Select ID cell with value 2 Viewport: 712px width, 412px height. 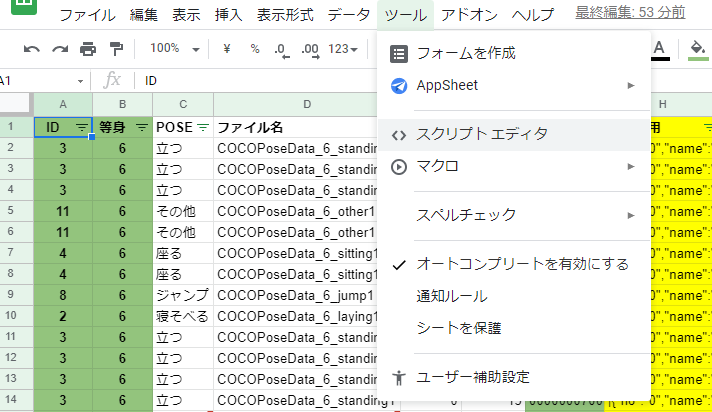[63, 316]
